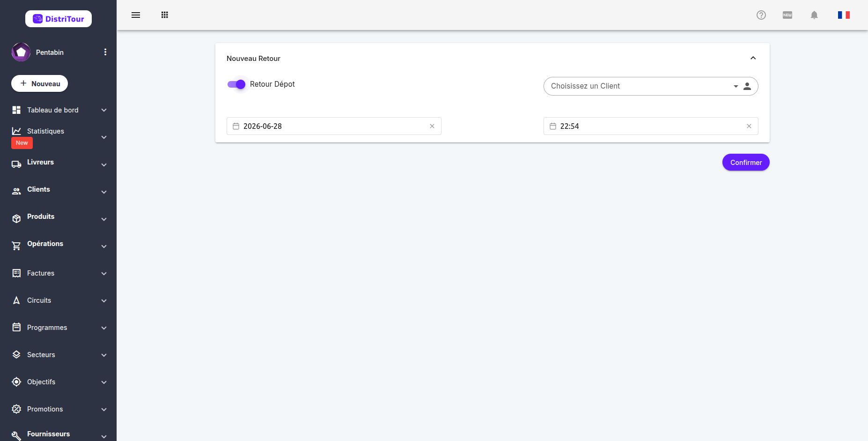The width and height of the screenshot is (868, 441).
Task: Click the Nouveau button
Action: 40,83
